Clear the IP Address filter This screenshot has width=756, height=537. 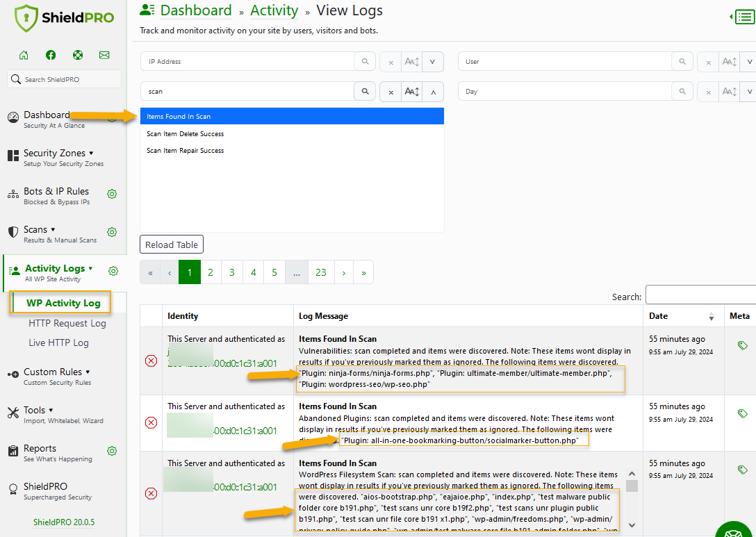[391, 63]
